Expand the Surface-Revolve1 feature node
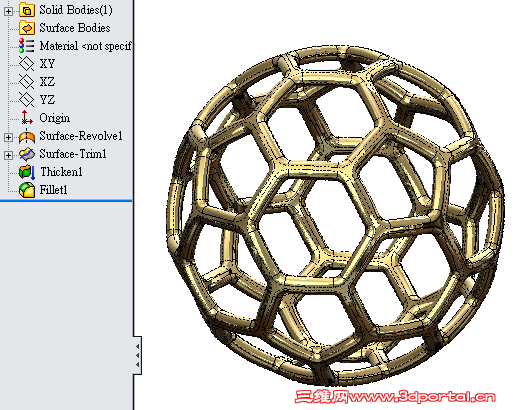Viewport: 515px width, 410px height. (x=8, y=137)
